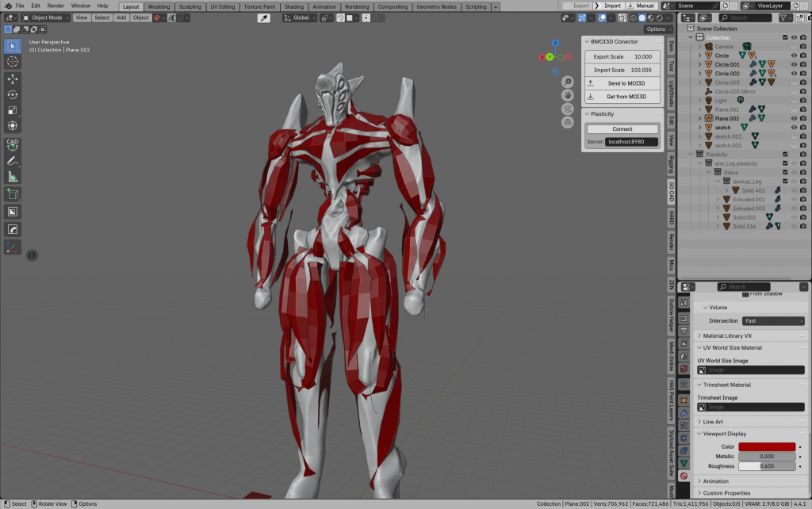Hide the Circle.001 object via eye icon

point(793,65)
